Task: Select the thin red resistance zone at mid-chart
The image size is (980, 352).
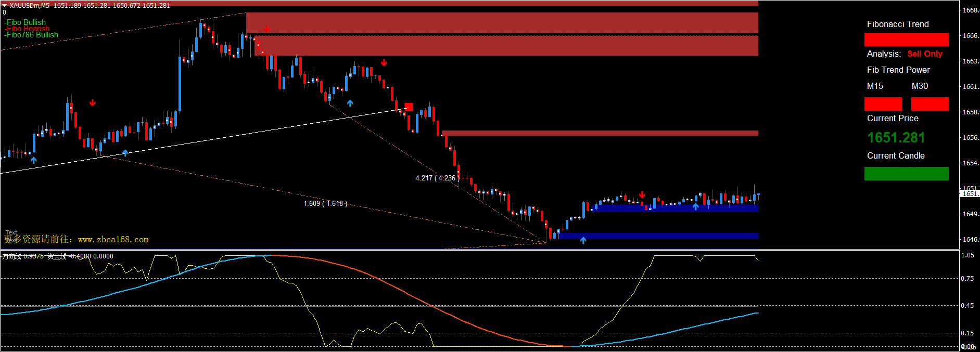Action: point(600,133)
